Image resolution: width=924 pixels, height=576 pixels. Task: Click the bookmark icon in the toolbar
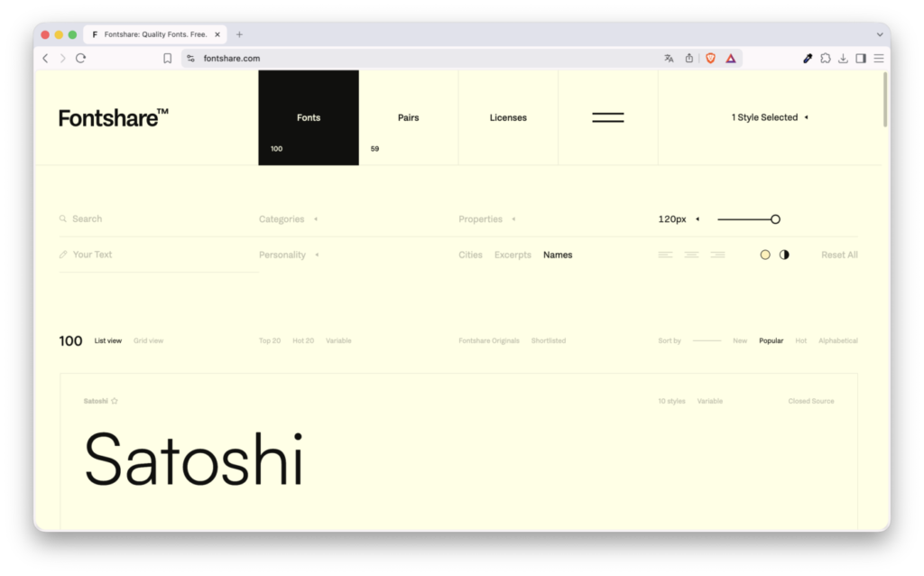coord(167,58)
